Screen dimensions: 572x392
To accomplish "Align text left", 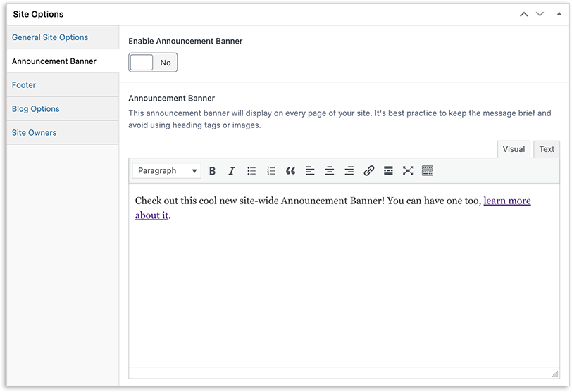I will 310,171.
